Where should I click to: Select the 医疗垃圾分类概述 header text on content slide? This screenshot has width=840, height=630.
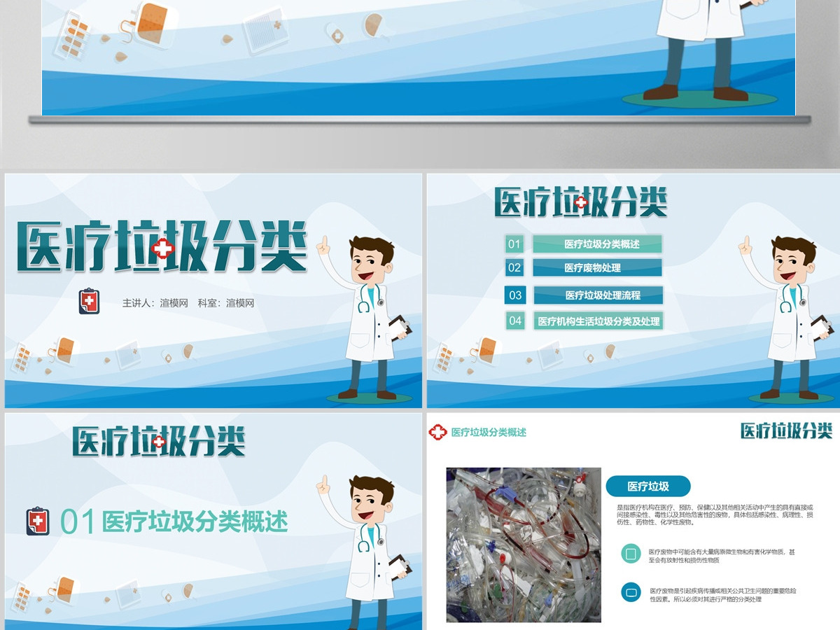489,433
